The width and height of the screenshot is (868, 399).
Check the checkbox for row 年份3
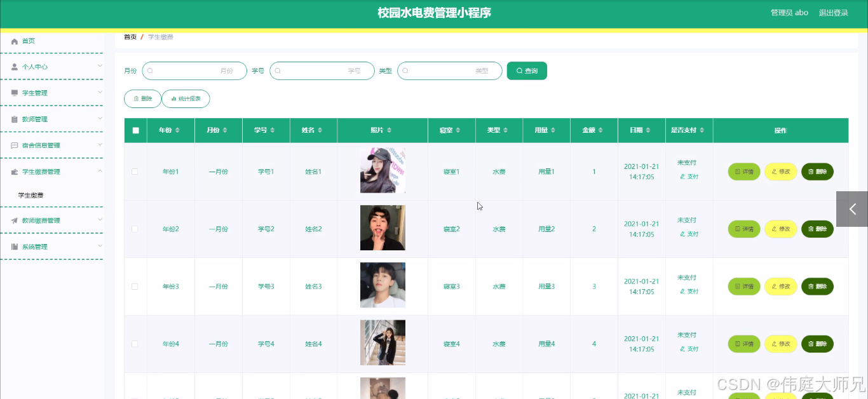(135, 287)
